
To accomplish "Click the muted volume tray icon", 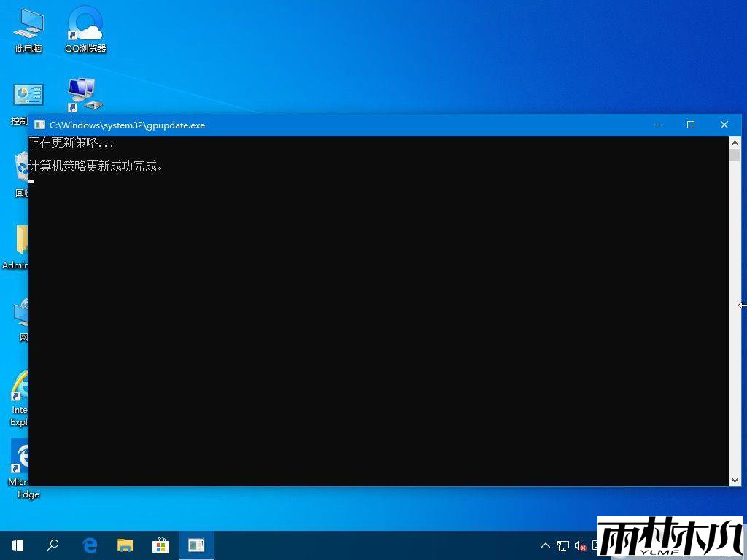I will [581, 545].
